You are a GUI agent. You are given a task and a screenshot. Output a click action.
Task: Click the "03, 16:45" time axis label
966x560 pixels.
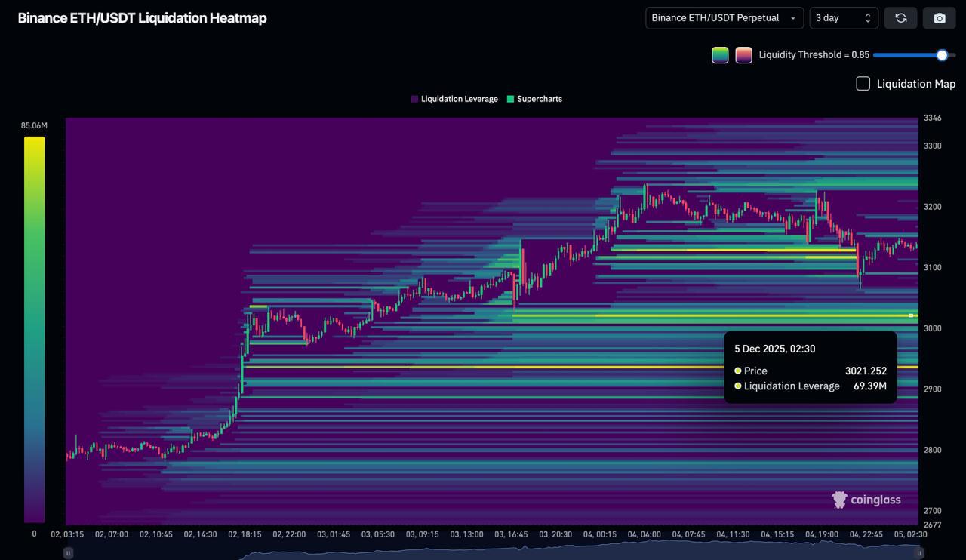512,534
